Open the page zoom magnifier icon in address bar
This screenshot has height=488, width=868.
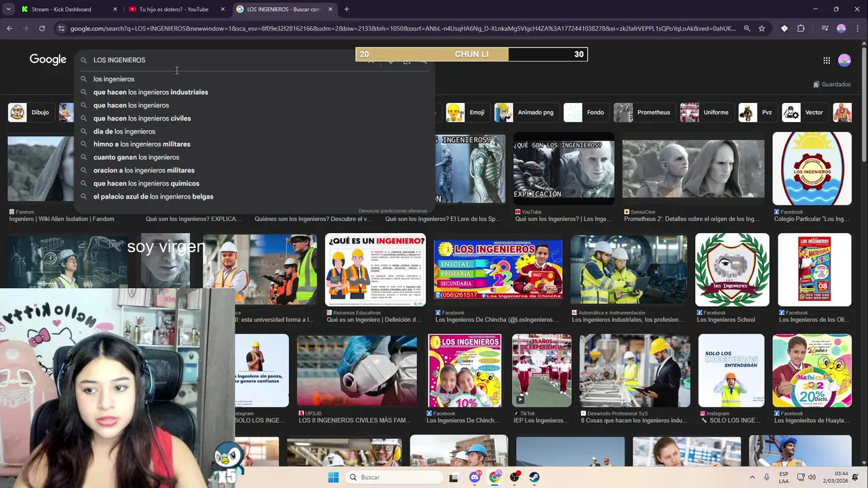click(747, 28)
